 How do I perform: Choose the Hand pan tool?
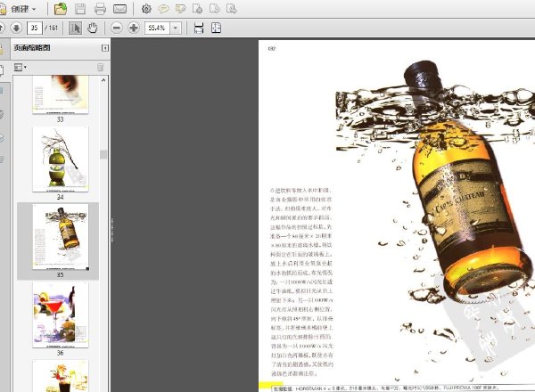[x=92, y=28]
